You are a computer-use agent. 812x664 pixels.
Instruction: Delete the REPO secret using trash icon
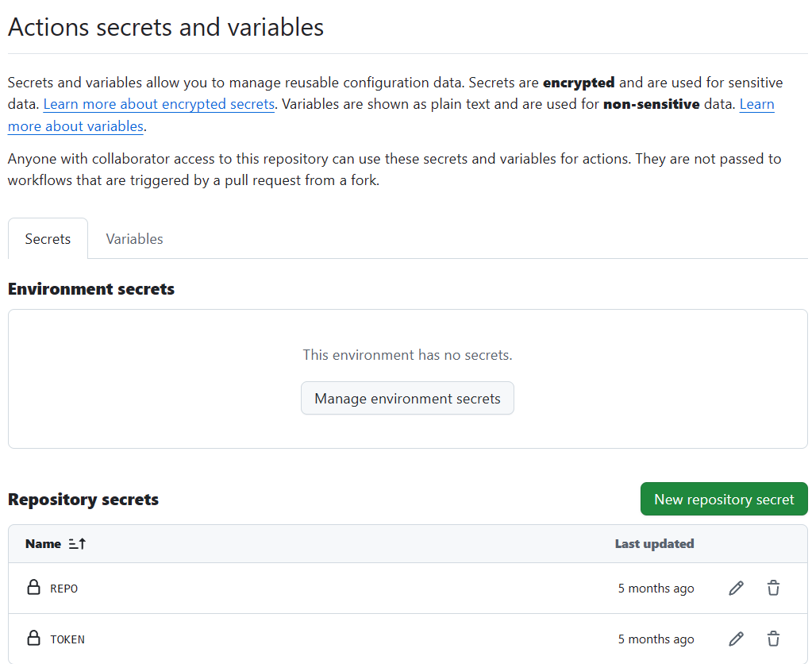coord(773,589)
